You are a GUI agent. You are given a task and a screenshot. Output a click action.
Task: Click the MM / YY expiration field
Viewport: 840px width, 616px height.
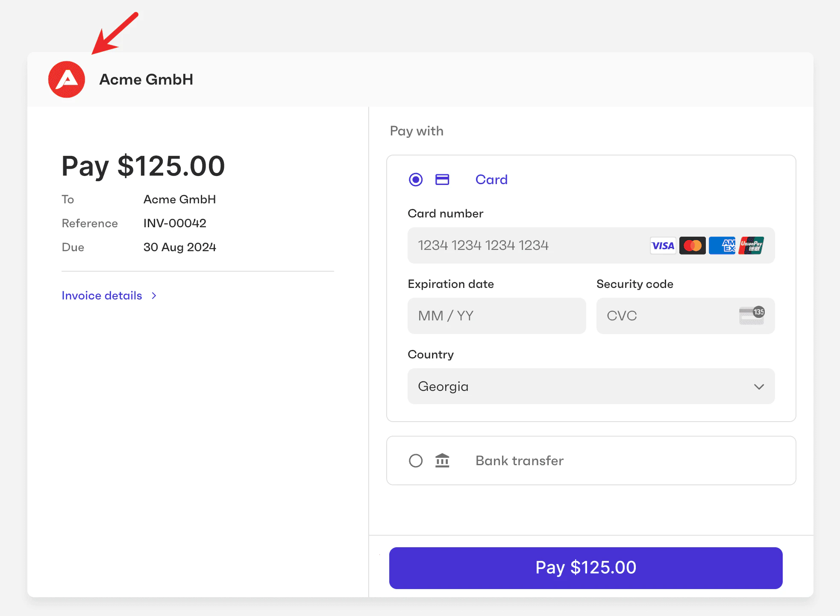[x=496, y=316]
